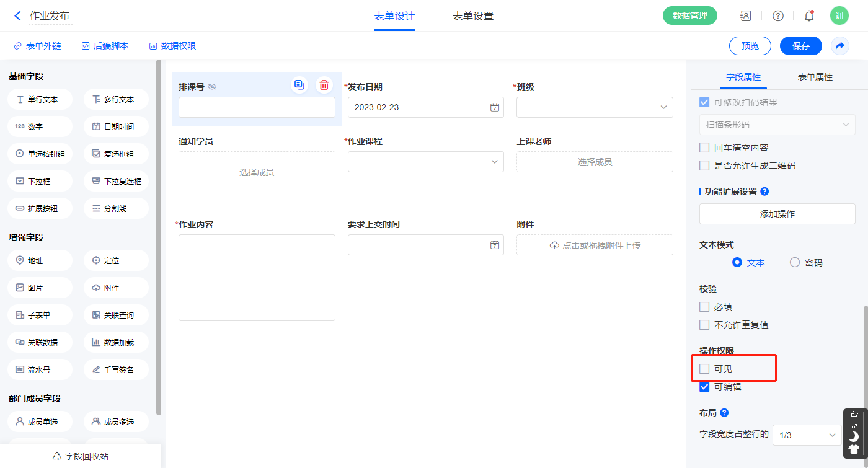Switch to the 表单设置 tab

[472, 16]
